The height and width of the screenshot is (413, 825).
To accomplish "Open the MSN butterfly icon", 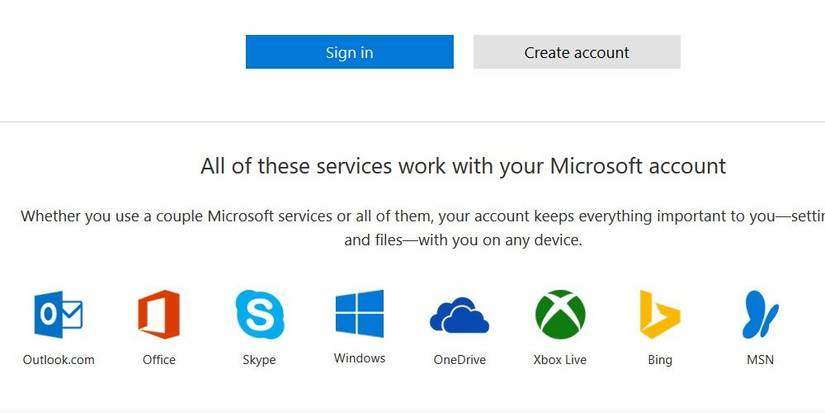I will click(x=760, y=315).
